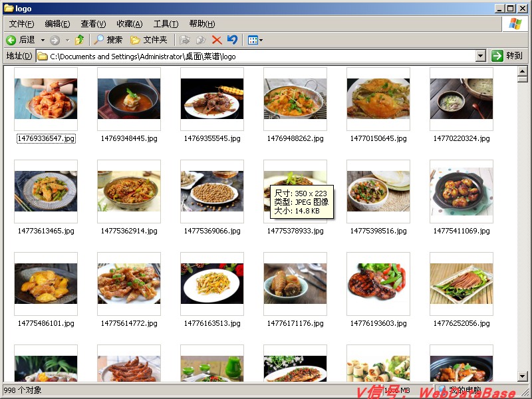The width and height of the screenshot is (532, 399).
Task: Click file name 14773613465.jpg
Action: click(46, 231)
